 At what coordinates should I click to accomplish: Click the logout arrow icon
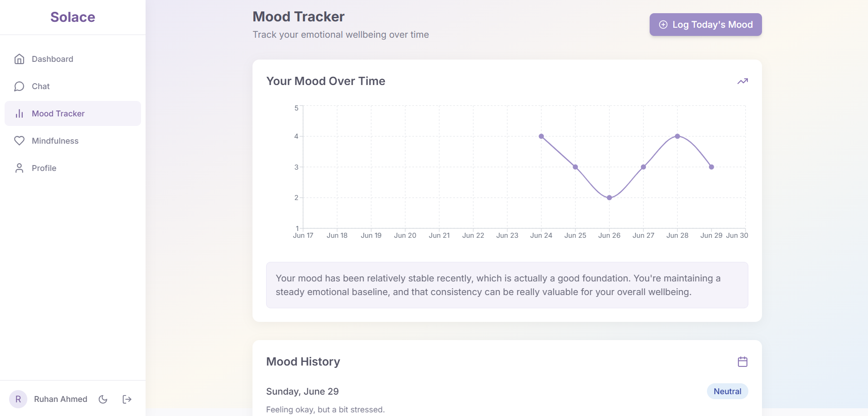(x=126, y=399)
